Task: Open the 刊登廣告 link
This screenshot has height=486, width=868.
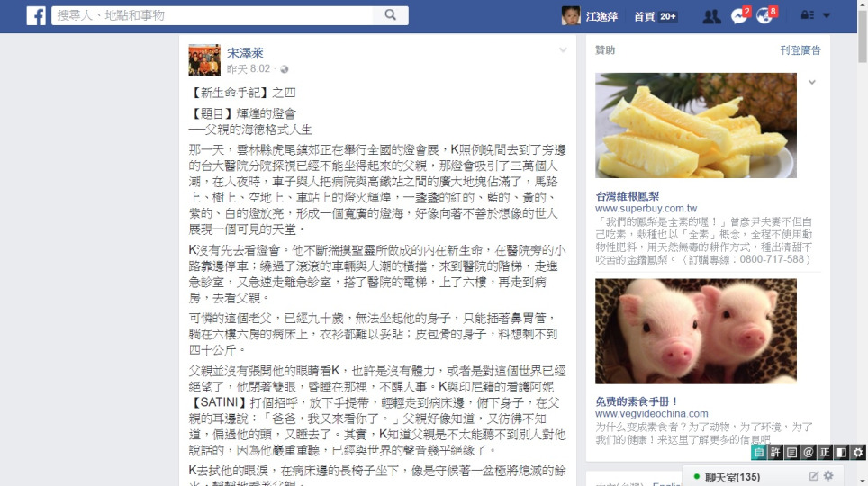Action: [x=800, y=50]
